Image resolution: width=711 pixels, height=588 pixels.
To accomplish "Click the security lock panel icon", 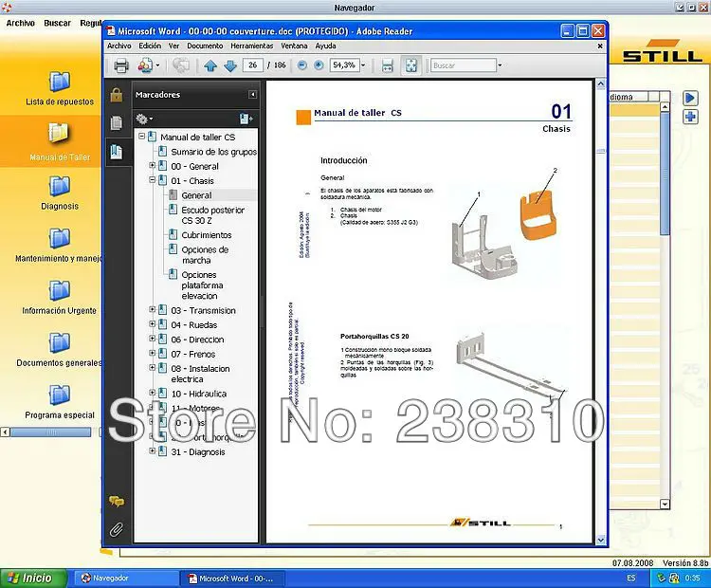I will [117, 95].
